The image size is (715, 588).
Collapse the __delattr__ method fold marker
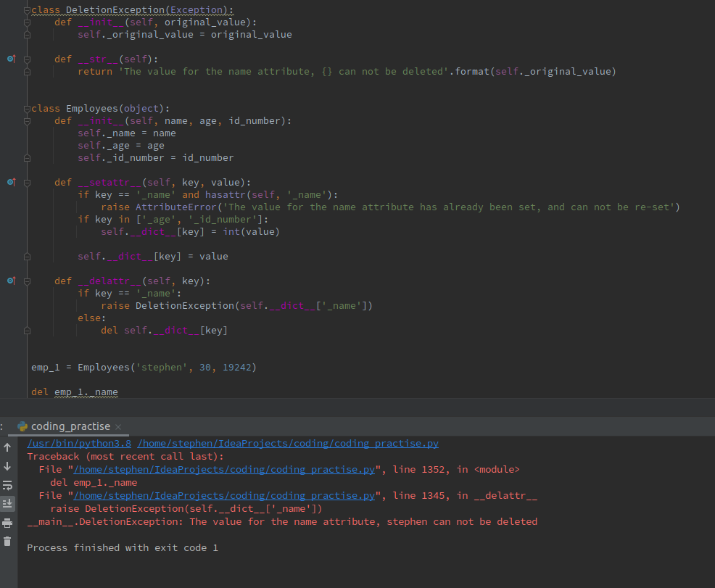click(27, 281)
